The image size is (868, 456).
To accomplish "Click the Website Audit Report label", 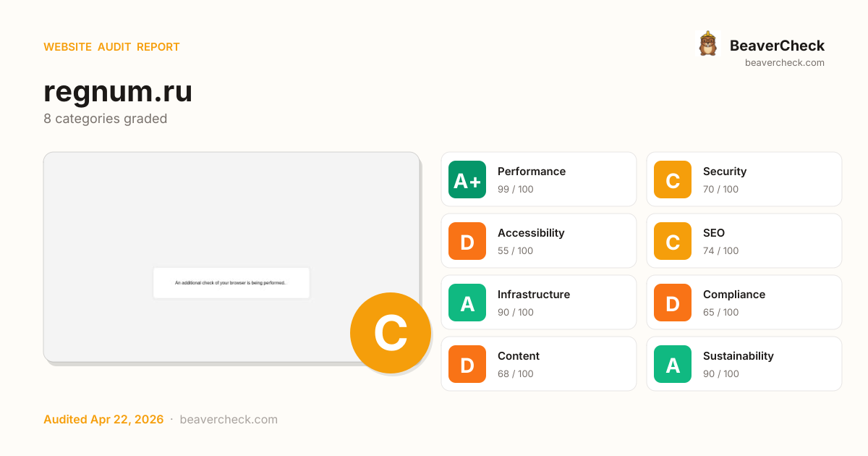I will (x=111, y=47).
